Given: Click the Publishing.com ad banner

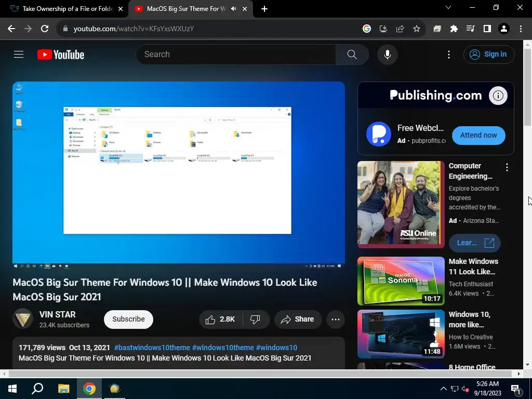Looking at the screenshot, I should (x=436, y=96).
